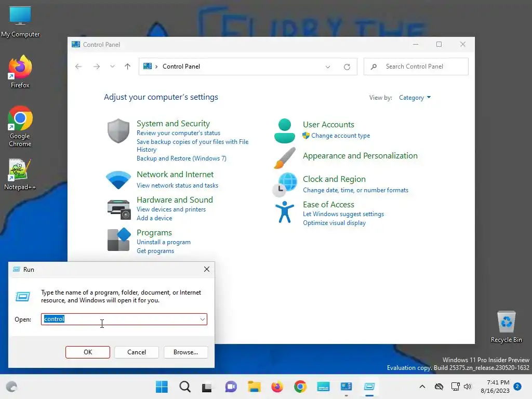Open Appearance and Personalization heading link
Viewport: 532px width, 399px height.
click(x=360, y=156)
